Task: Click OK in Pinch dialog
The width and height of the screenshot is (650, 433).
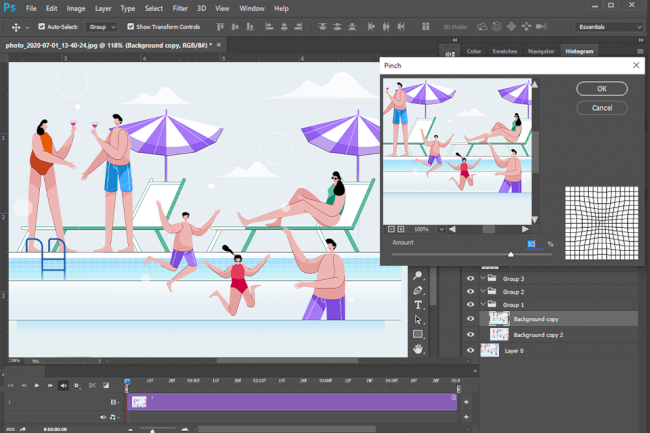Action: 602,89
